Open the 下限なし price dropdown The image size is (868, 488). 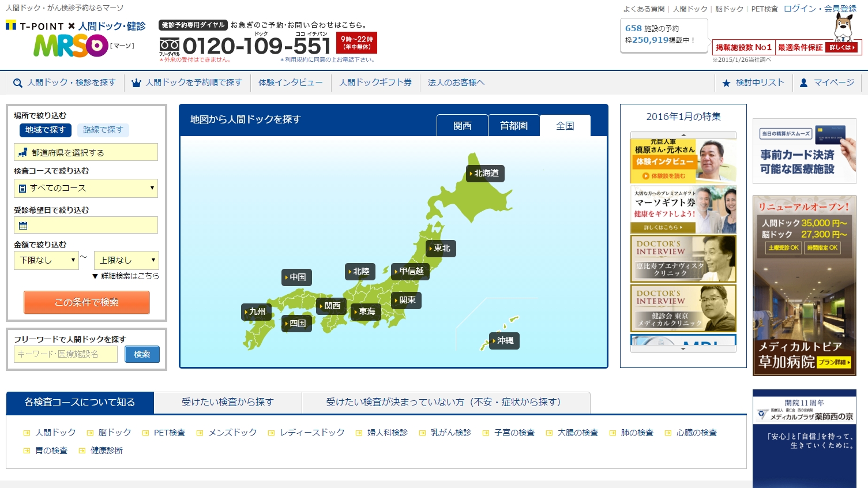click(46, 260)
